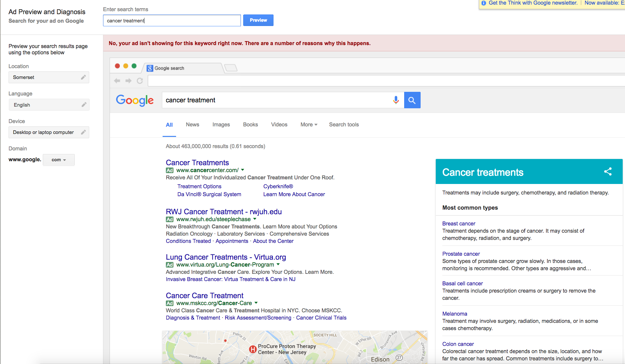Click About the Center link
Image resolution: width=625 pixels, height=364 pixels.
(273, 241)
